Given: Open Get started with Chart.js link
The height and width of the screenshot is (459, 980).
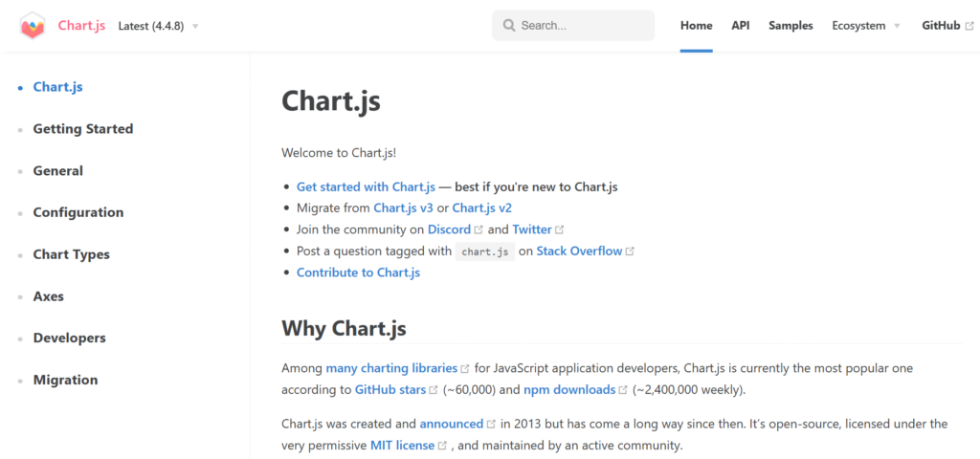Looking at the screenshot, I should pos(366,186).
